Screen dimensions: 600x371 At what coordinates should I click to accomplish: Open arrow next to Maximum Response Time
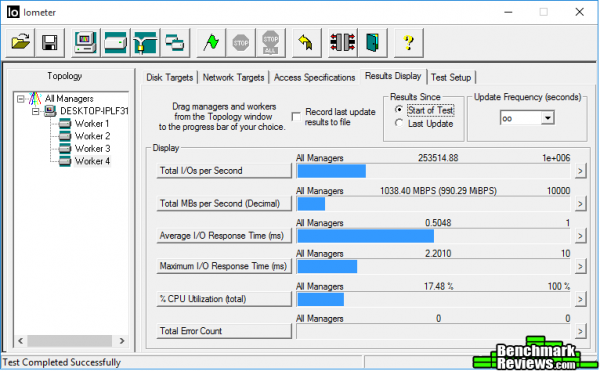pyautogui.click(x=580, y=266)
